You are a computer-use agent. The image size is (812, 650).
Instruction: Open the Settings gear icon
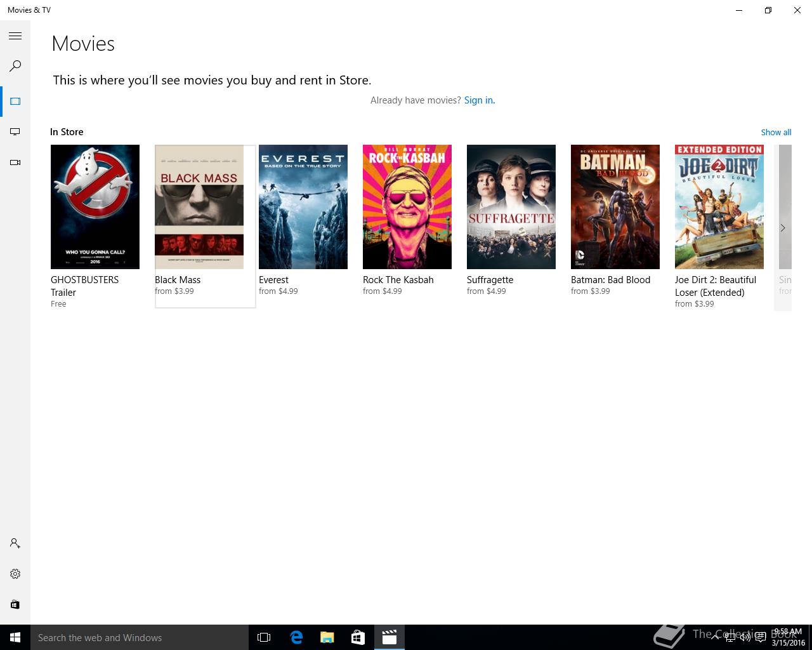15,574
